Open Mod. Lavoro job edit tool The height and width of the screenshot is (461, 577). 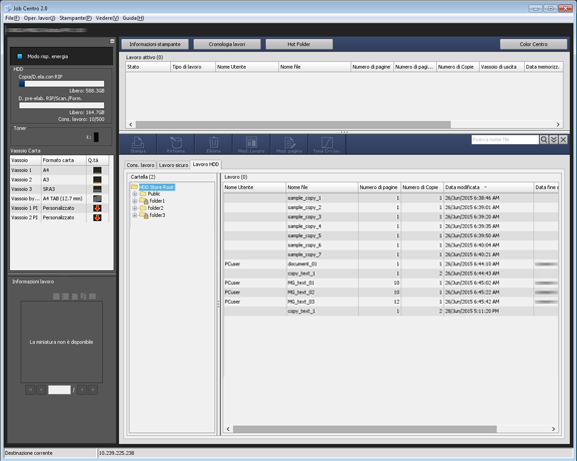(251, 144)
